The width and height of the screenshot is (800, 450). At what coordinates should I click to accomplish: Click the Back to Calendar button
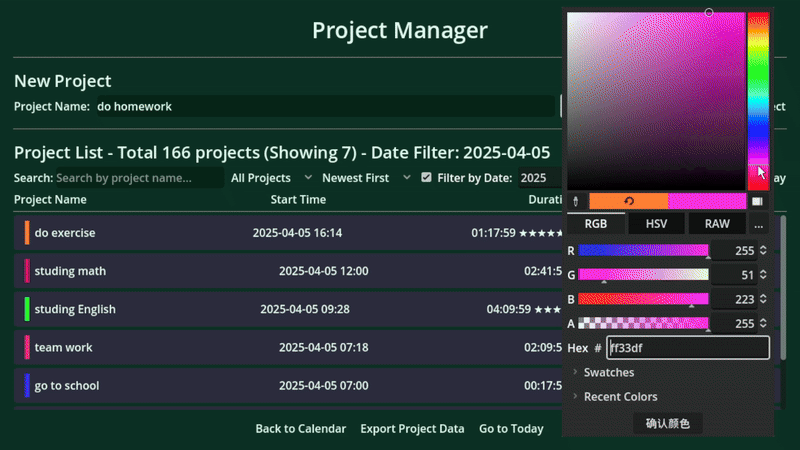pyautogui.click(x=300, y=428)
